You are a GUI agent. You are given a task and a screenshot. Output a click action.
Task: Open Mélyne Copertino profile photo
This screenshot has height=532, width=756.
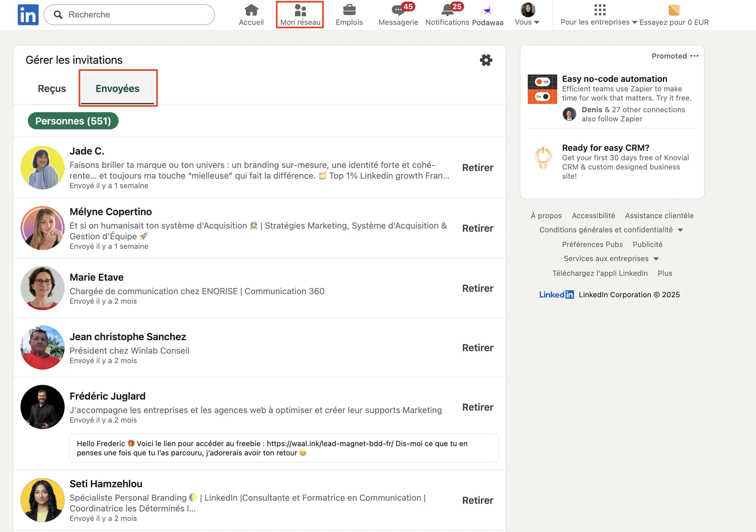(x=42, y=228)
